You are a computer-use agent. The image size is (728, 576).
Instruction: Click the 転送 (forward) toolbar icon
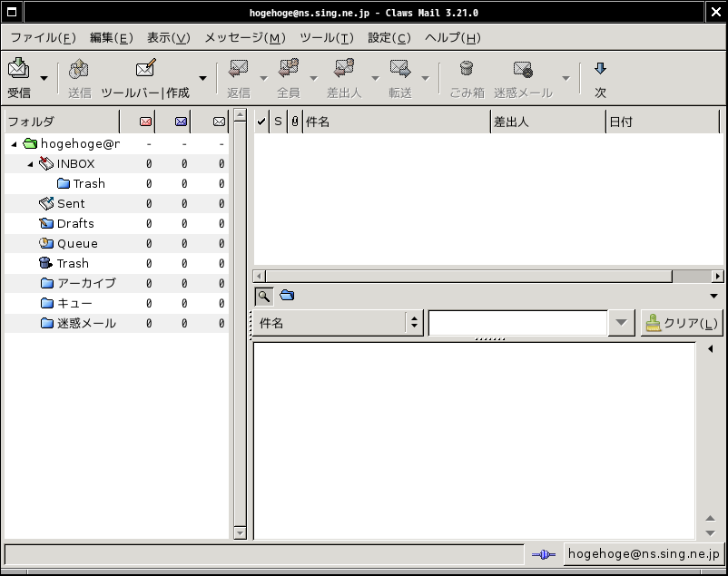click(x=400, y=69)
